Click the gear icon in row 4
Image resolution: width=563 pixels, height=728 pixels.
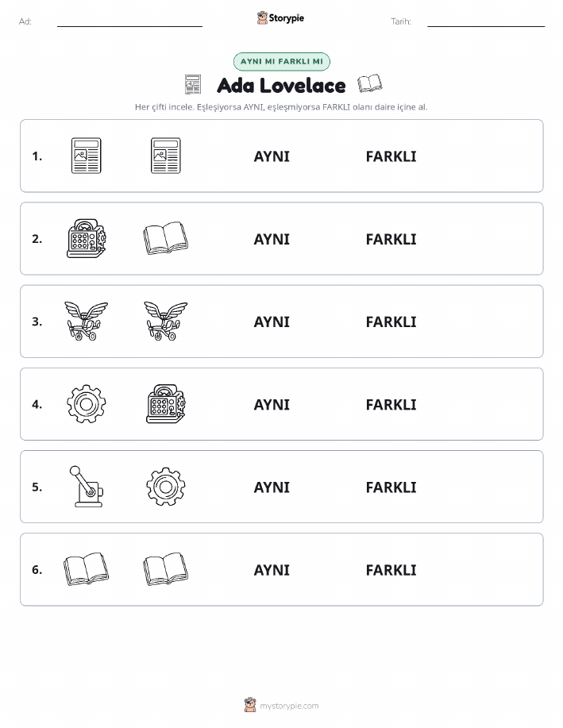click(x=87, y=403)
